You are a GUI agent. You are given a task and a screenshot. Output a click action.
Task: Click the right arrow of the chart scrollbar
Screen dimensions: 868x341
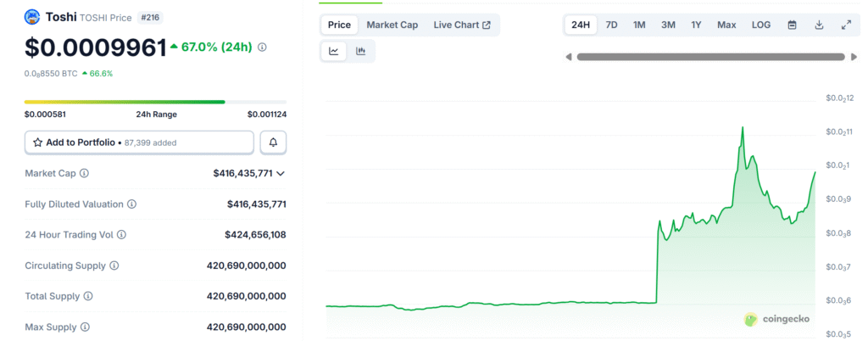854,57
